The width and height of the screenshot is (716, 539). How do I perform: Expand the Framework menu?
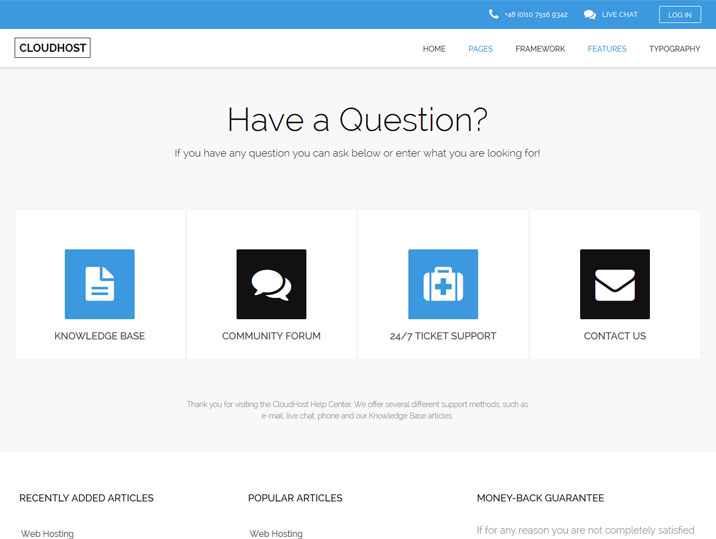[540, 49]
